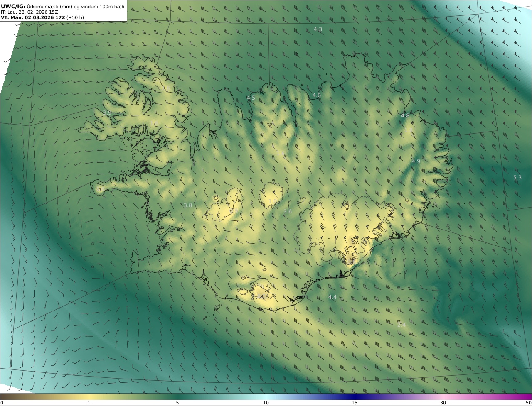The height and width of the screenshot is (406, 532).
Task: Click the 3.9 value in the Westfjords
Action: (107, 113)
